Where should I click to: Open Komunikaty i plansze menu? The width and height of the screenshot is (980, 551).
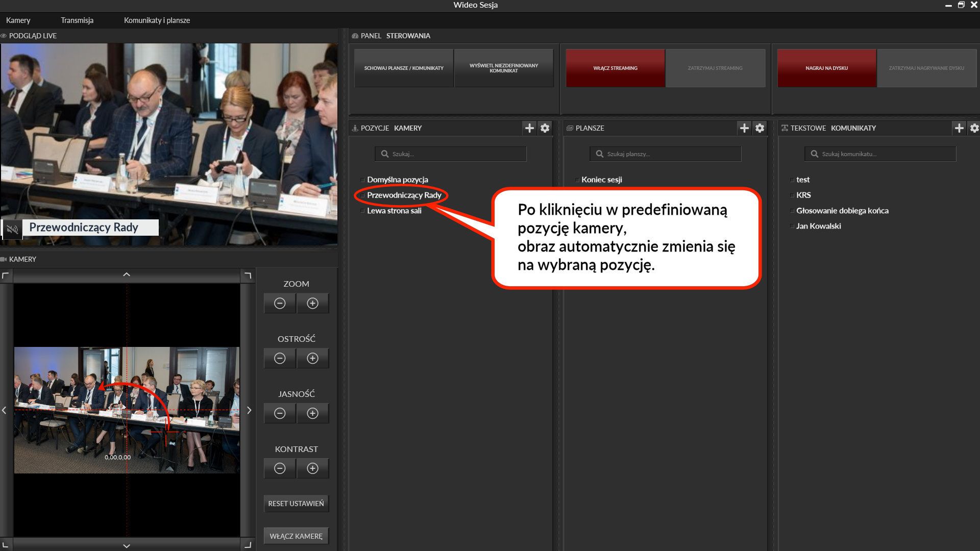click(157, 20)
